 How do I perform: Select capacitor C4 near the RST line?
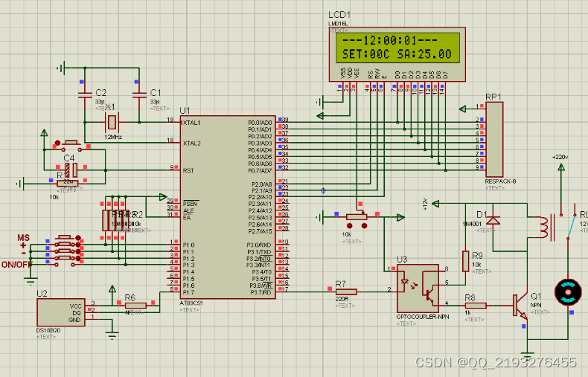[x=71, y=170]
